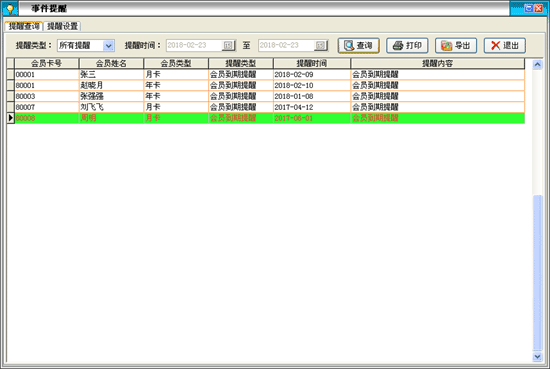Image resolution: width=550 pixels, height=369 pixels.
Task: Click the 会员卡号 column header
Action: [46, 63]
